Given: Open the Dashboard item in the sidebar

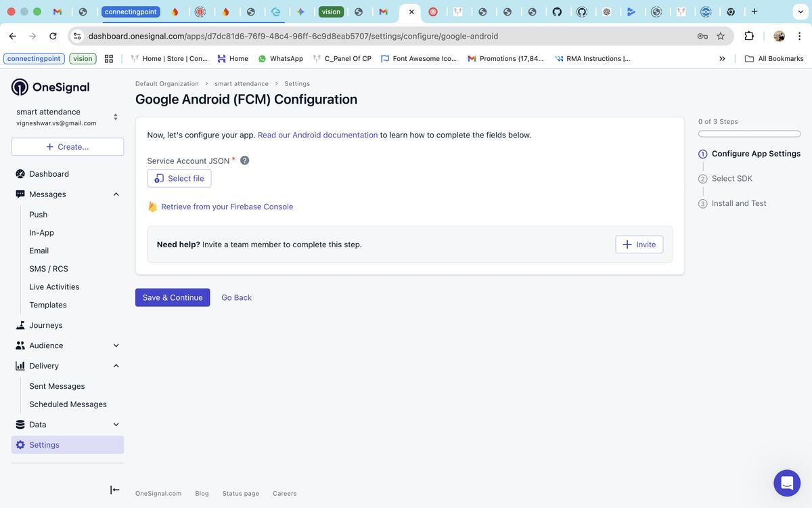Looking at the screenshot, I should [49, 174].
